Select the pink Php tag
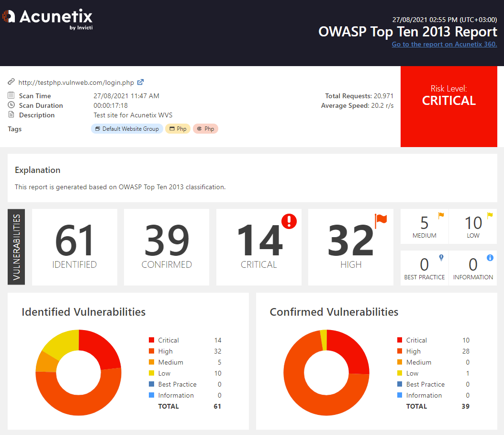Image resolution: width=504 pixels, height=435 pixels. (205, 129)
